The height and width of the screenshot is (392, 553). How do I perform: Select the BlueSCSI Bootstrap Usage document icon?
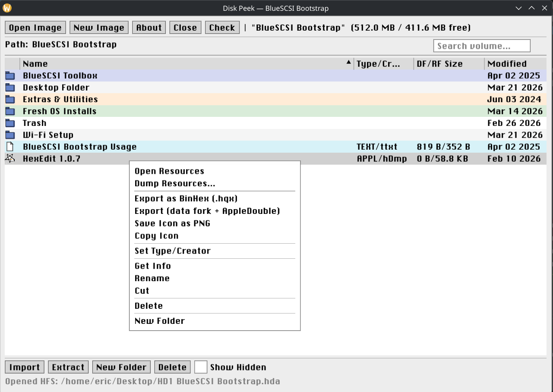pyautogui.click(x=9, y=147)
